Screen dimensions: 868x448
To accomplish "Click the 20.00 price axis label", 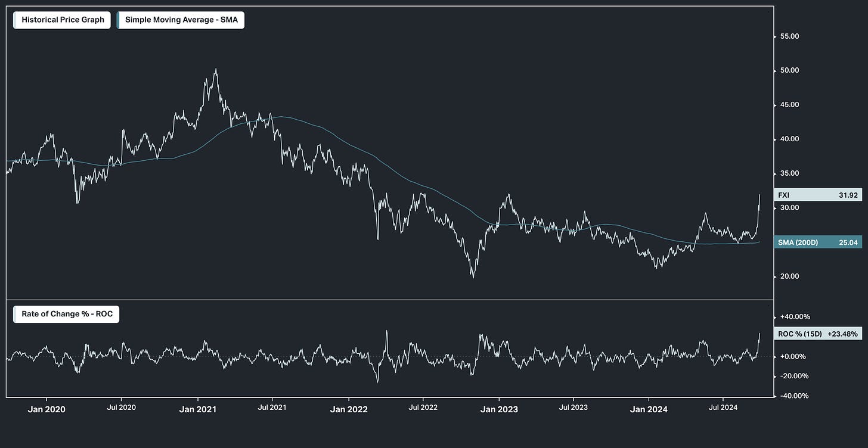I will point(790,276).
